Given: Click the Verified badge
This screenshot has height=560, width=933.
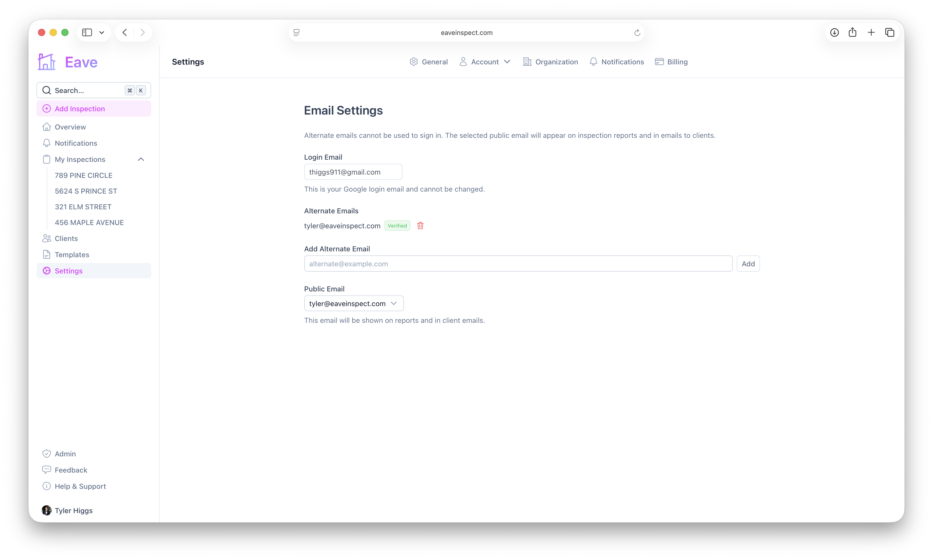Looking at the screenshot, I should point(397,226).
